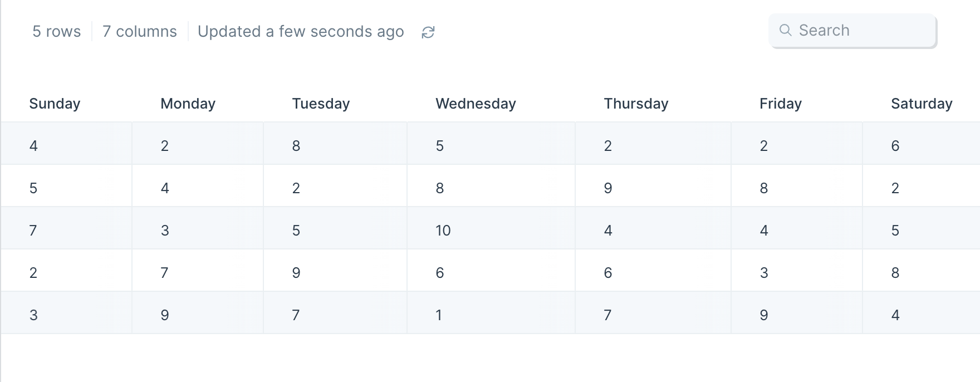
Task: Click the '5 rows' label
Action: pos(56,31)
